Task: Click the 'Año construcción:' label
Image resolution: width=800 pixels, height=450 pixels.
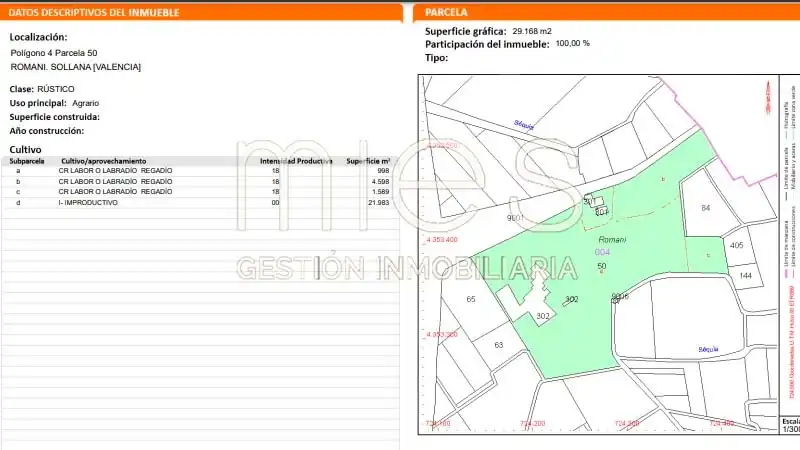Action: [x=46, y=131]
